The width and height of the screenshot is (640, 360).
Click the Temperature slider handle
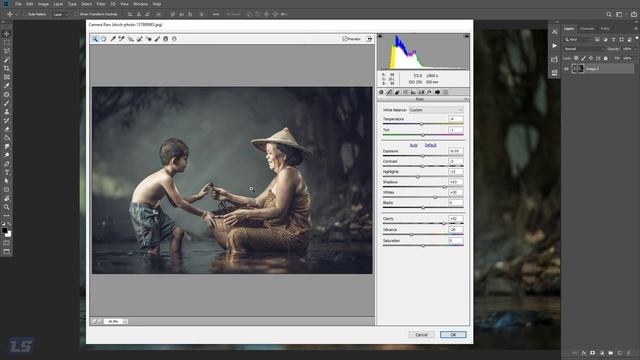coord(422,124)
